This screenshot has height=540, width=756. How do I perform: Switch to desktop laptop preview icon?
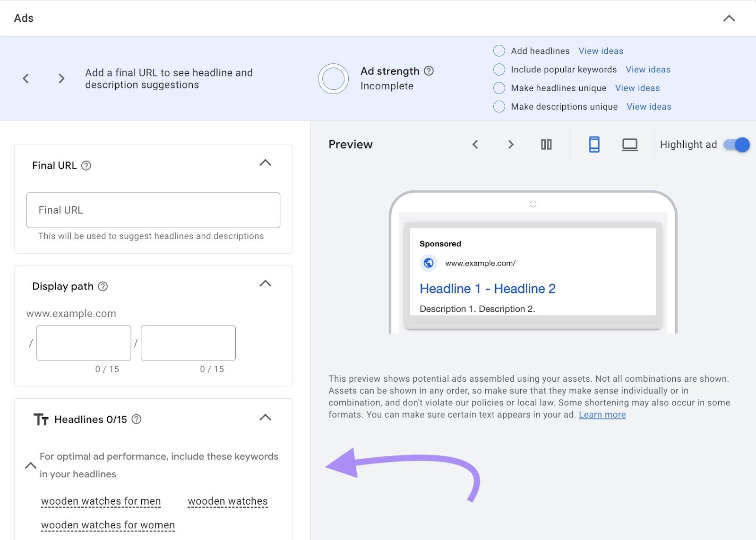point(629,145)
